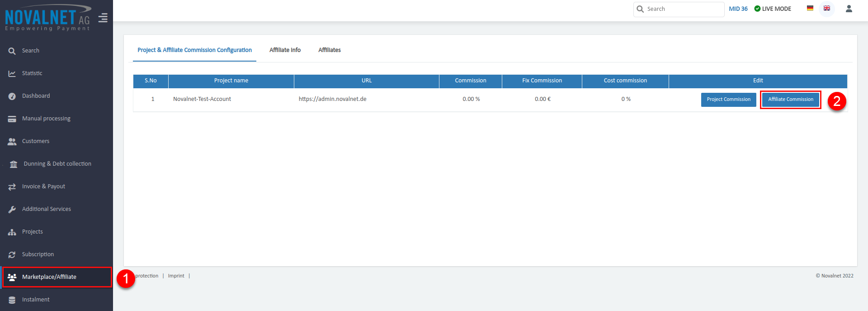Select the English UK flag icon
Image resolution: width=868 pixels, height=311 pixels.
(x=827, y=8)
